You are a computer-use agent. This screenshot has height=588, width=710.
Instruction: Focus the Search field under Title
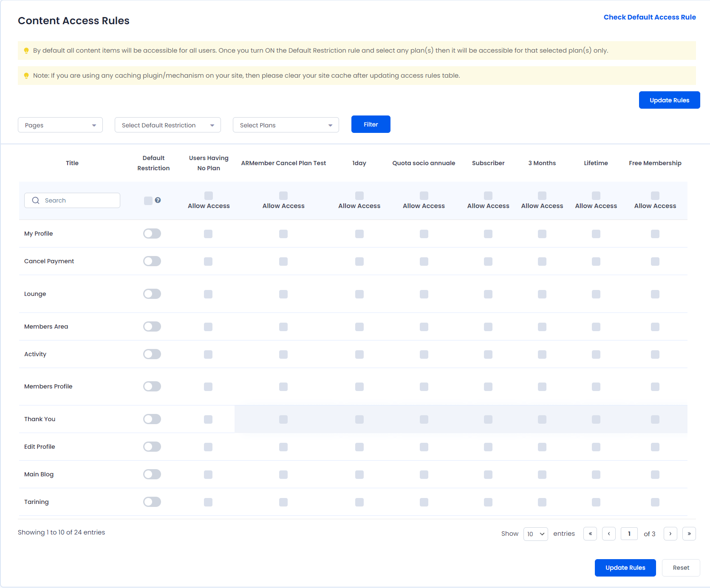click(72, 200)
